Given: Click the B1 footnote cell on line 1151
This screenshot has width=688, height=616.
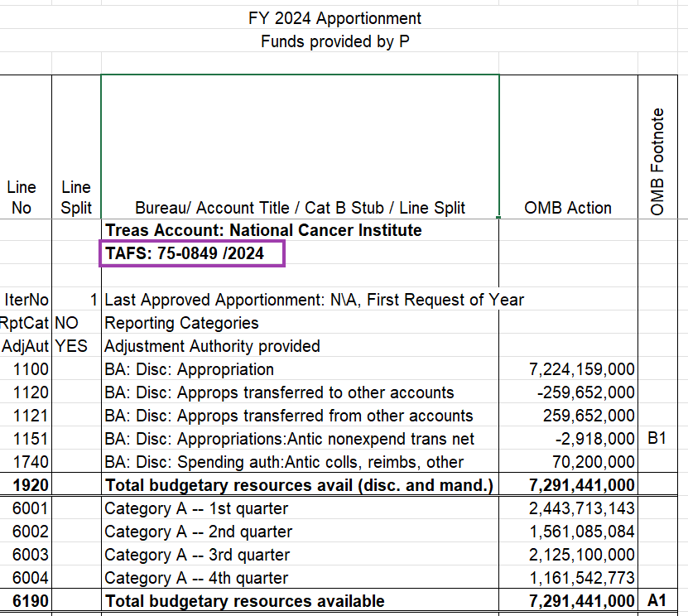Looking at the screenshot, I should click(657, 439).
